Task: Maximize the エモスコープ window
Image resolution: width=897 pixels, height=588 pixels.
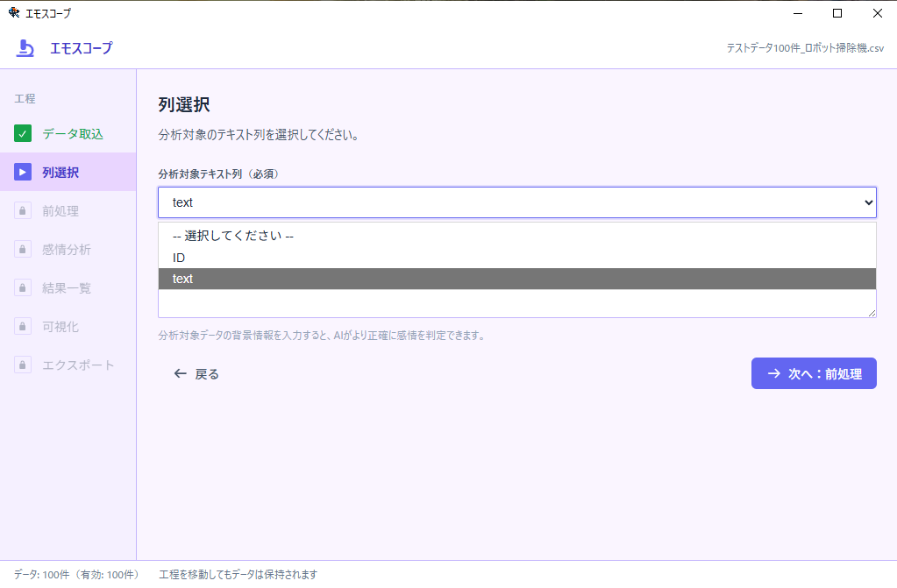Action: click(837, 13)
